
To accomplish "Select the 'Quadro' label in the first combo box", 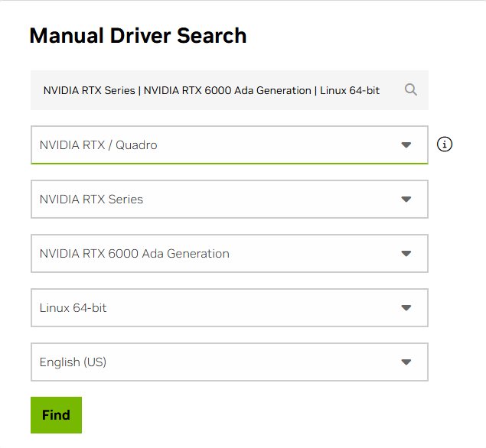I will click(136, 145).
